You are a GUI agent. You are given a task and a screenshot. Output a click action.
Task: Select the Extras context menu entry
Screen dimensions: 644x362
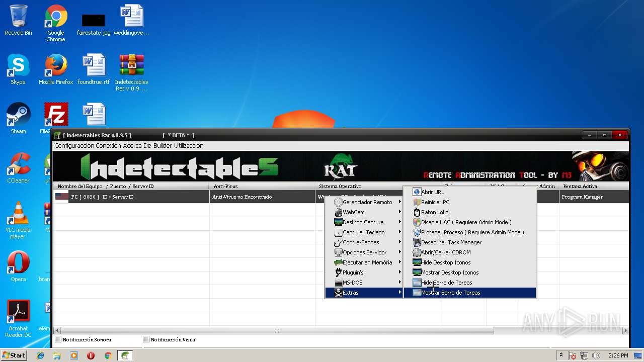pos(364,293)
